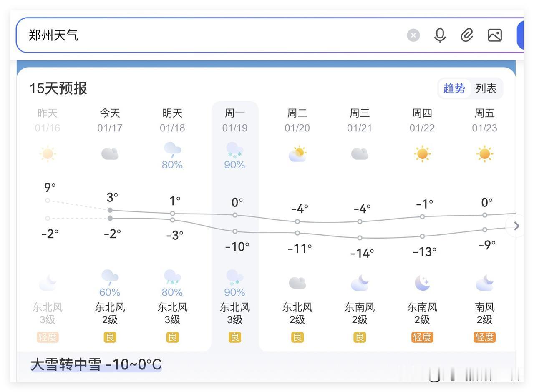Toggle the 轻度 badge under 周五

tap(484, 338)
